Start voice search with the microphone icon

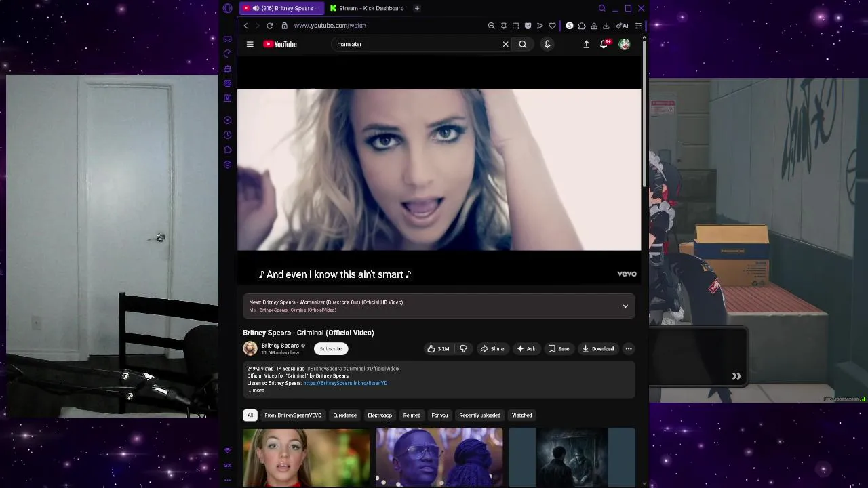[x=547, y=44]
